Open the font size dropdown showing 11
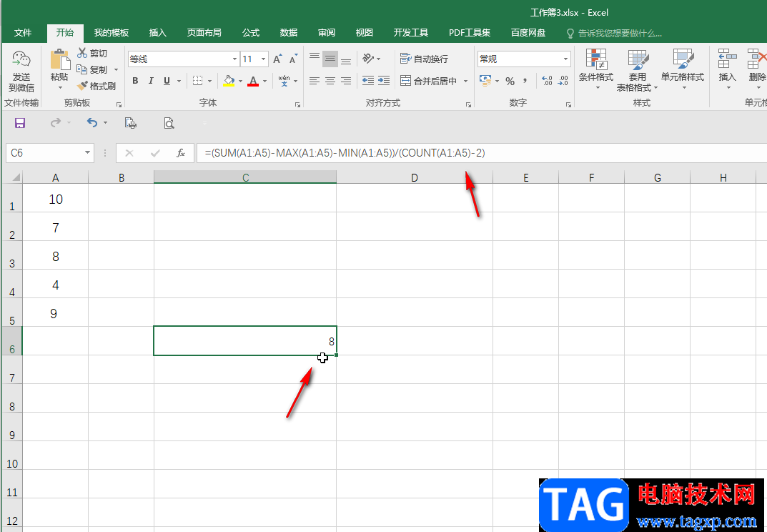767x532 pixels. tap(264, 59)
